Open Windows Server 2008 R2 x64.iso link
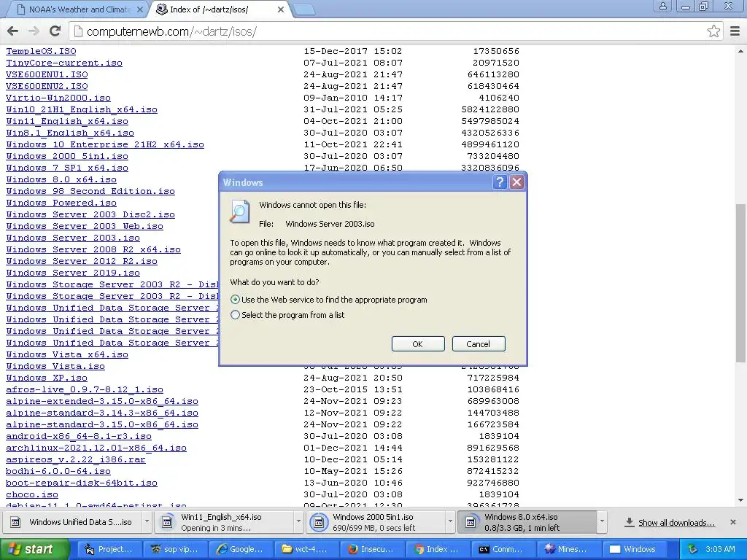 pos(93,249)
